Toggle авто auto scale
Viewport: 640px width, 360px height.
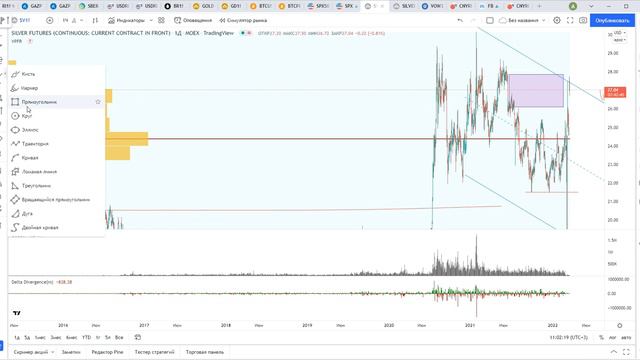[626, 338]
